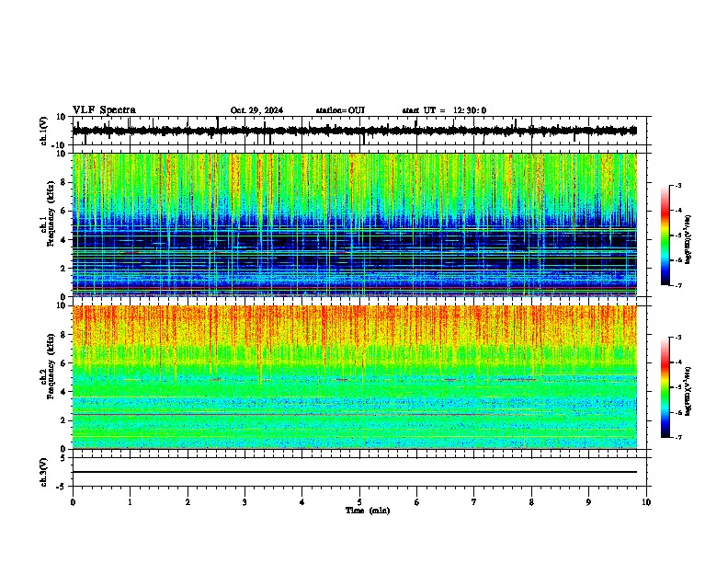Click the ch.2 spectrogram panel
Viewport: 728px width, 563px height.
tap(355, 377)
